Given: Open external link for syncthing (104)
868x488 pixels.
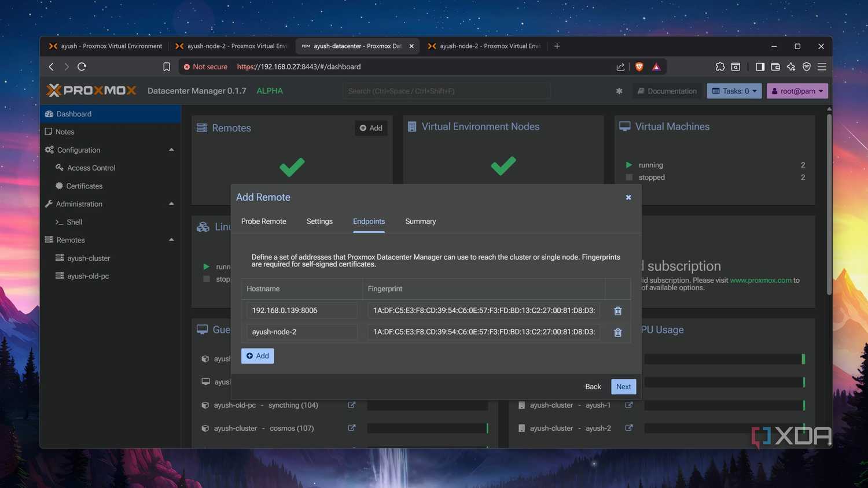Looking at the screenshot, I should click(x=351, y=405).
